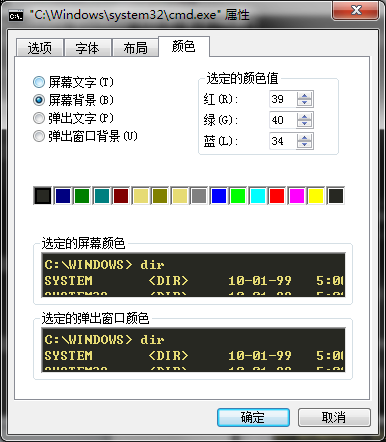Click the 红(R) value field showing 39
This screenshot has width=386, height=442.
(x=283, y=99)
